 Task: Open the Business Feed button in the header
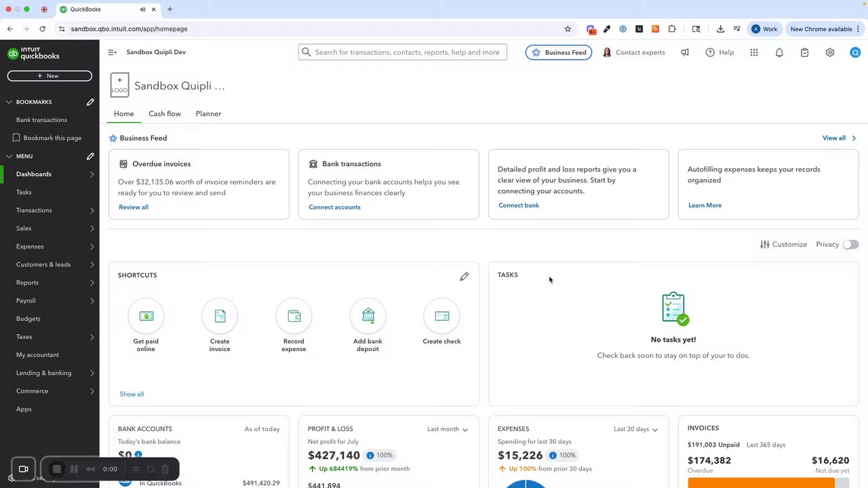coord(559,52)
